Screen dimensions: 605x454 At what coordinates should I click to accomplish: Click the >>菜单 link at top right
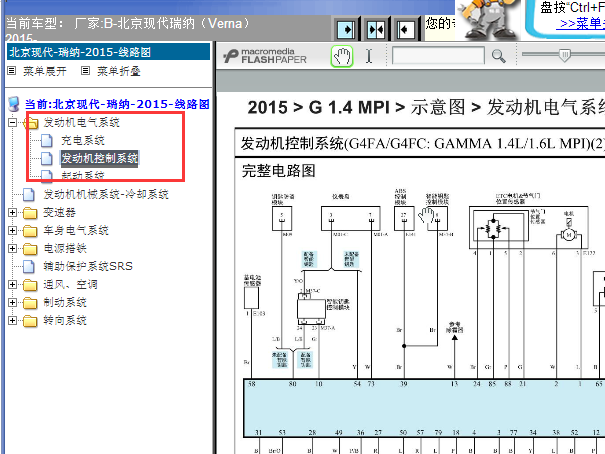click(582, 24)
